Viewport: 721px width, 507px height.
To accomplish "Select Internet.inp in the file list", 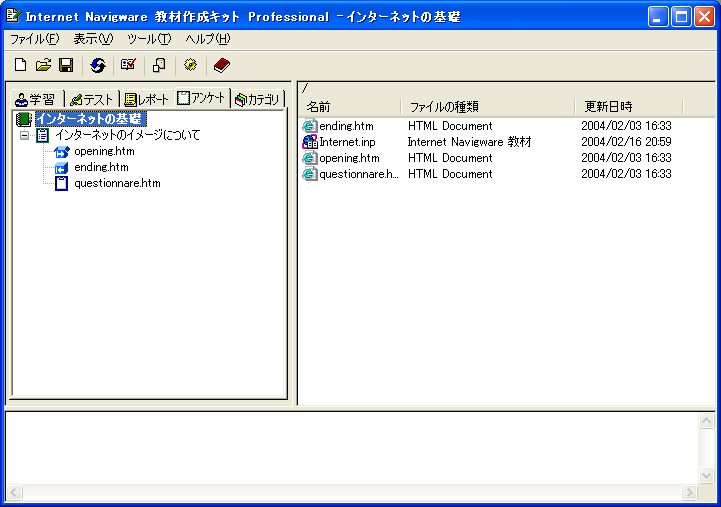I will click(x=347, y=142).
